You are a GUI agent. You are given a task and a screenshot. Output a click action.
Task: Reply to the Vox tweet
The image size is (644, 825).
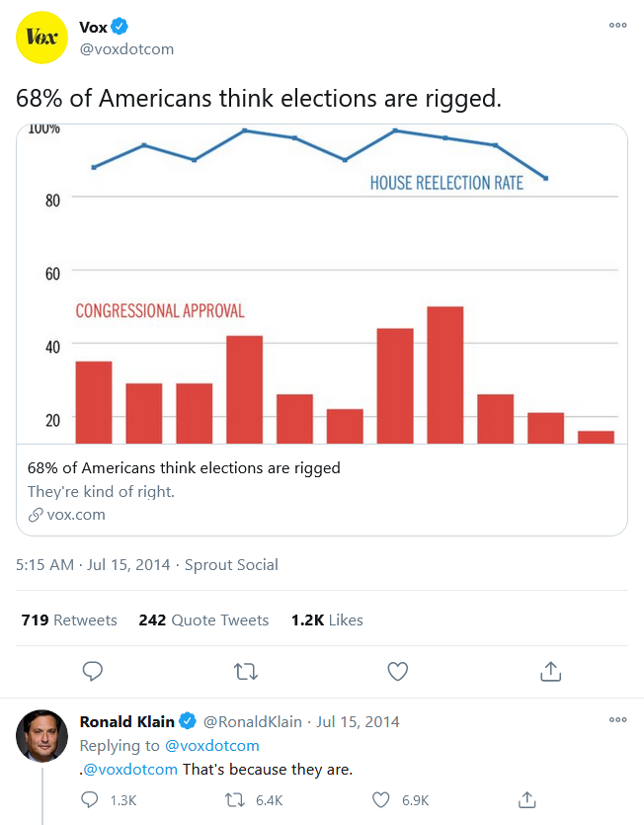coord(93,671)
